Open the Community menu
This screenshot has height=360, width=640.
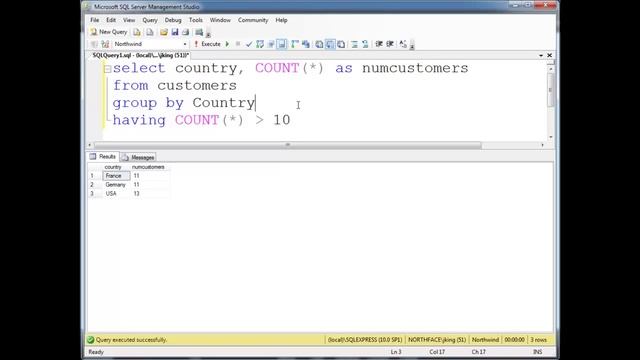(x=253, y=20)
